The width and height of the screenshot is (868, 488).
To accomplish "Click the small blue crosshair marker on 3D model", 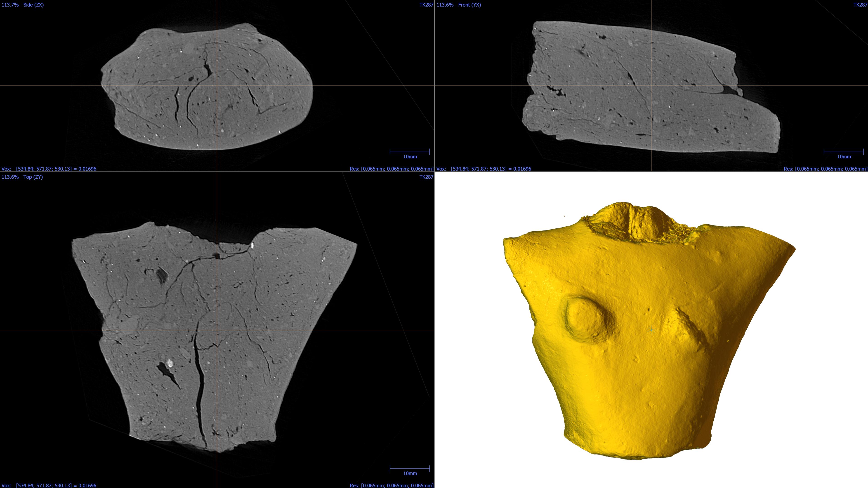I will pyautogui.click(x=651, y=330).
